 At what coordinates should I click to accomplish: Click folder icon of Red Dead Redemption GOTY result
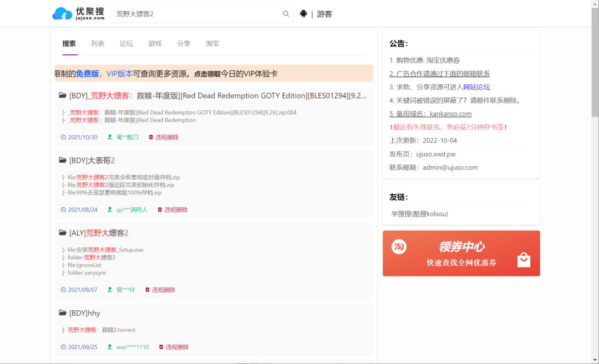pos(63,95)
